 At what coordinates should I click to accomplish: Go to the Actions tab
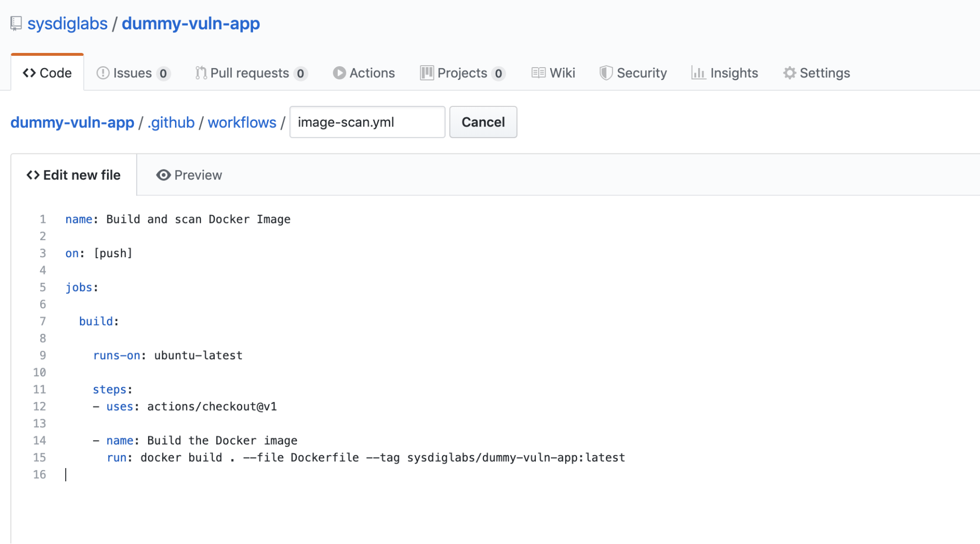364,73
